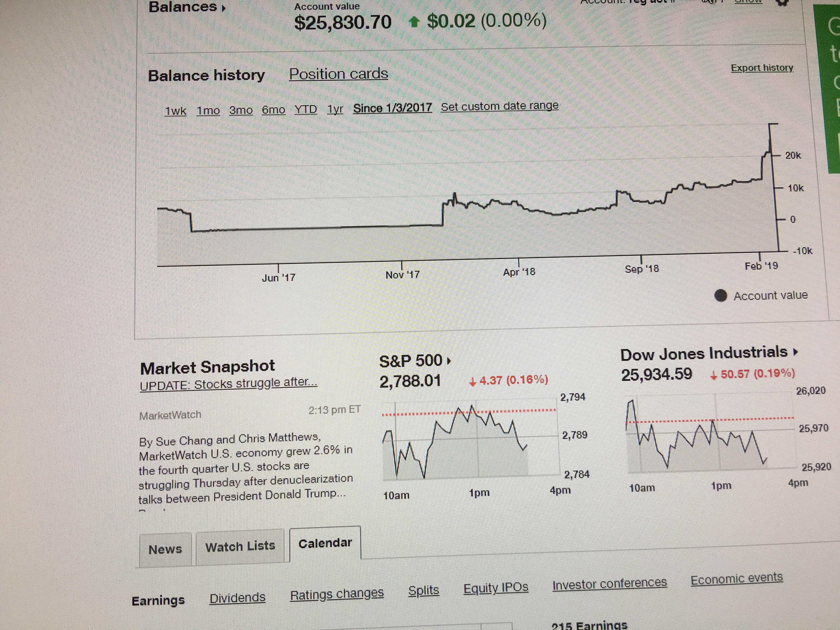Open the S&P 500 details arrow
Viewport: 840px width, 630px height.
449,361
